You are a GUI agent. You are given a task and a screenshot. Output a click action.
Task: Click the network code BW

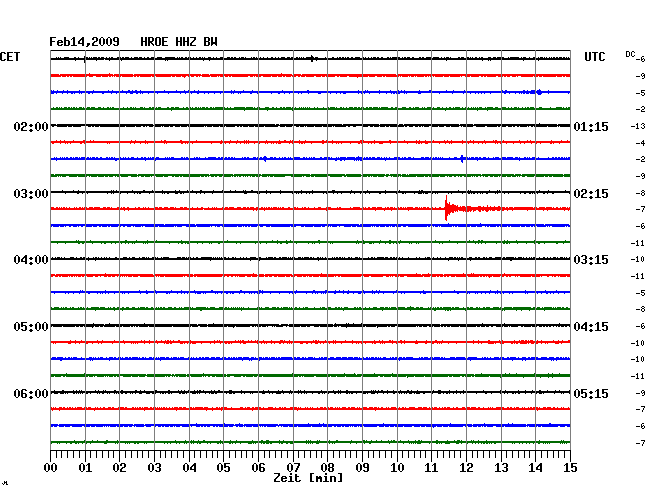(x=210, y=42)
